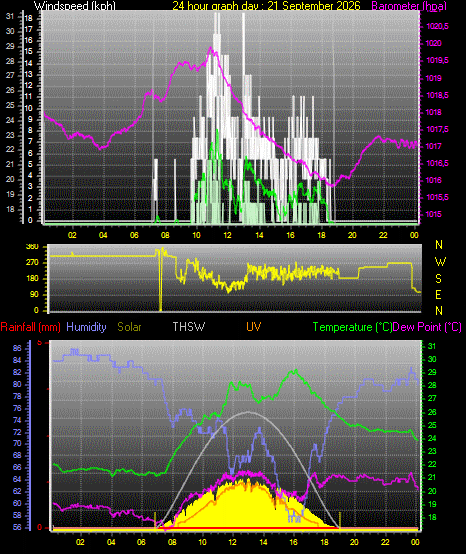Viewport: 466px width, 554px height.
Task: Click the '1016,5' barometer axis value
Action: 437,163
